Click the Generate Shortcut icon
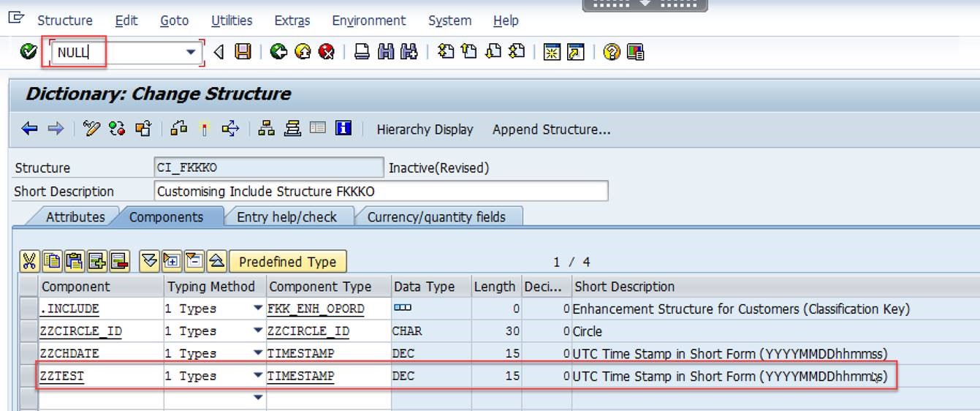 pyautogui.click(x=575, y=52)
